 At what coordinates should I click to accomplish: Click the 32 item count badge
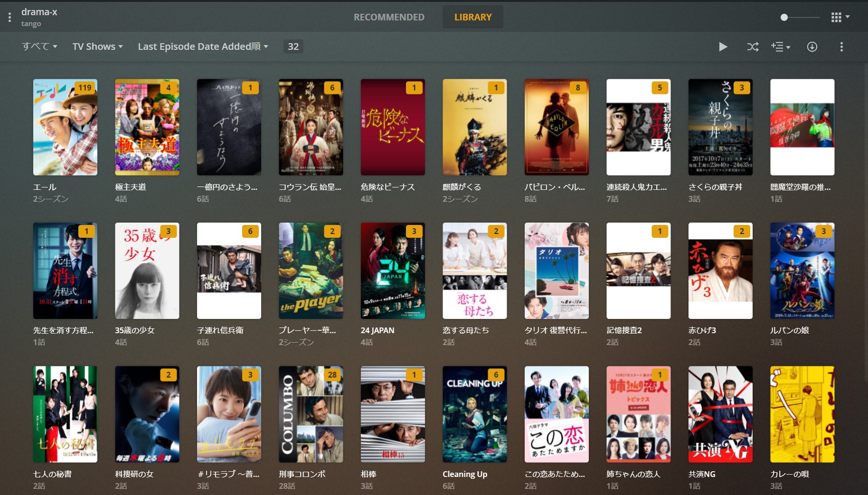click(x=293, y=47)
